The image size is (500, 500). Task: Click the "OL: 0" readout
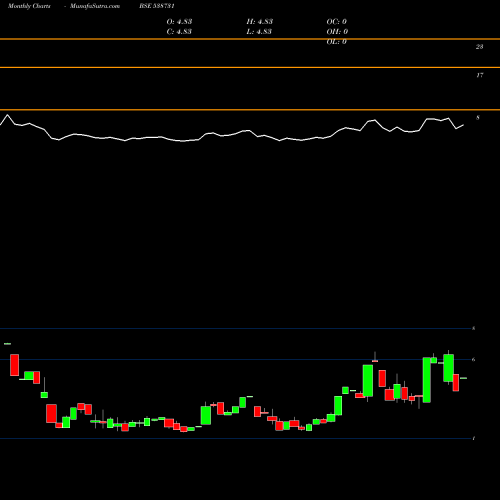(337, 41)
